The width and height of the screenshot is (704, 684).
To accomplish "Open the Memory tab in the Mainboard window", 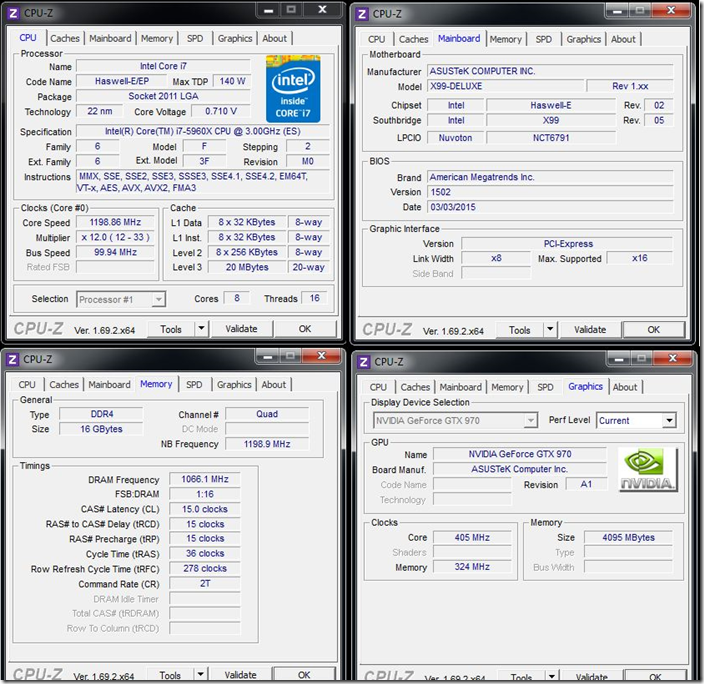I will pyautogui.click(x=506, y=40).
